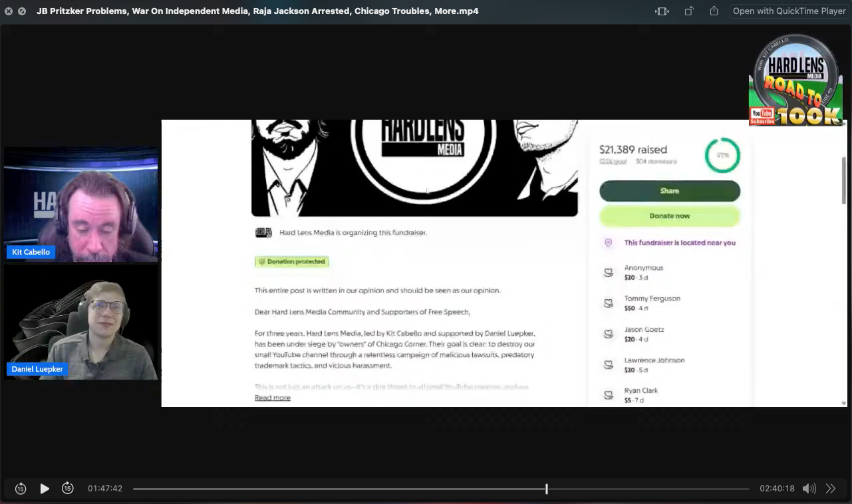The image size is (852, 504).
Task: Skip forward 15 seconds
Action: [x=68, y=489]
